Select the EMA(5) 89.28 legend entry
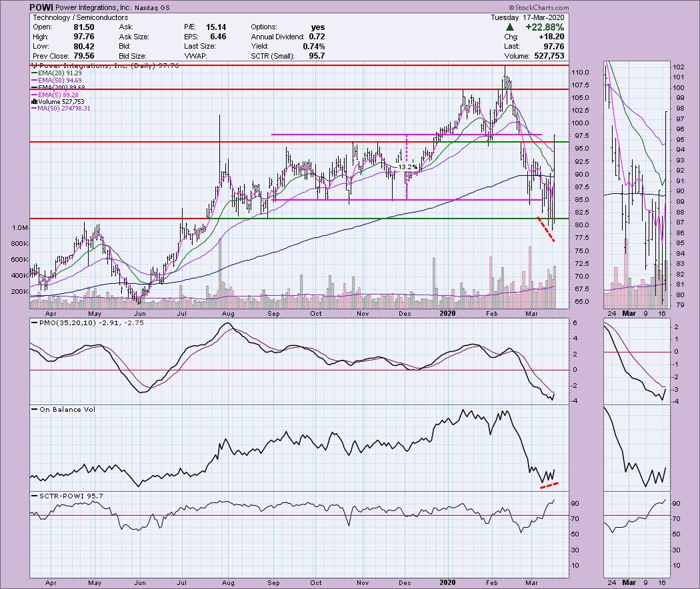Screen dimensions: 700x589 (x=55, y=95)
